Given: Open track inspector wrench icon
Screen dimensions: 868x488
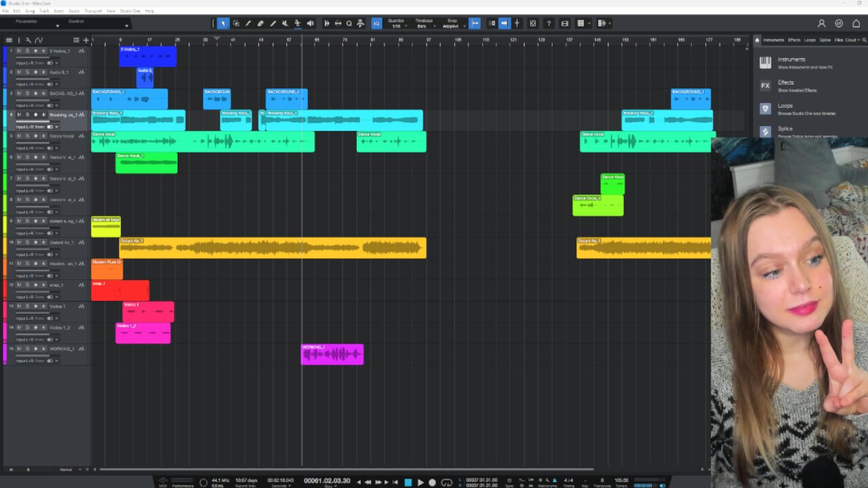Looking at the screenshot, I should coord(28,40).
